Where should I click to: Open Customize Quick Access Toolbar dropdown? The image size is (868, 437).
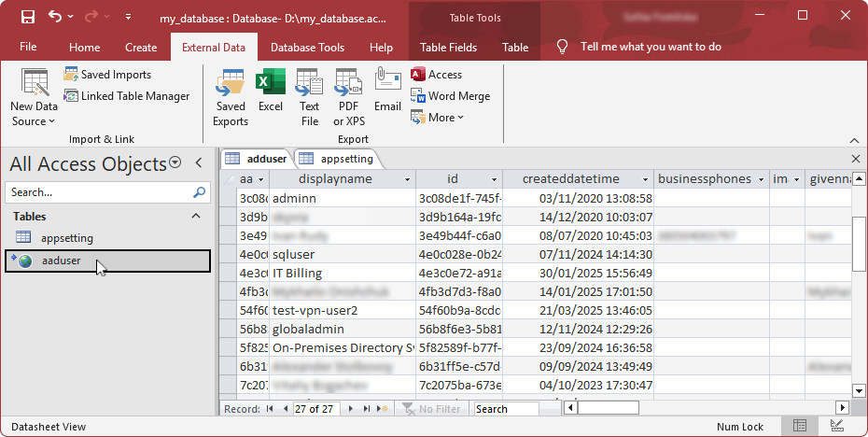[128, 17]
